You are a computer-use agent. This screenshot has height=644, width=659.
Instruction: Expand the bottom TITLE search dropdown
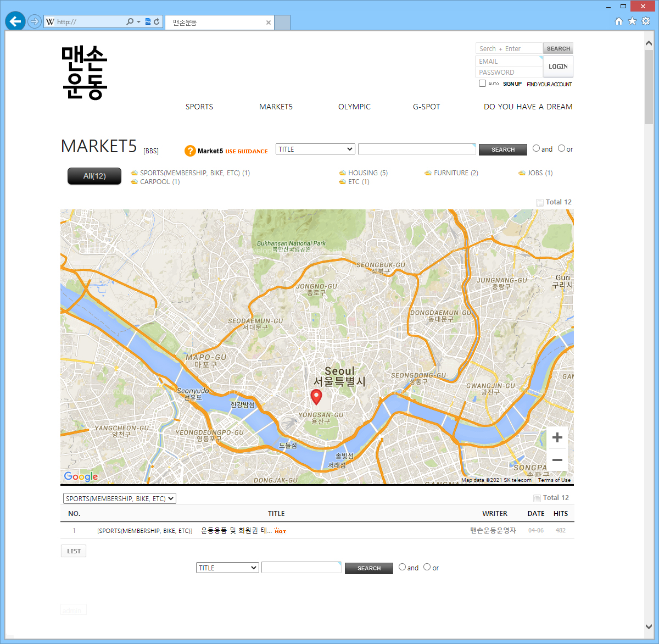click(227, 568)
